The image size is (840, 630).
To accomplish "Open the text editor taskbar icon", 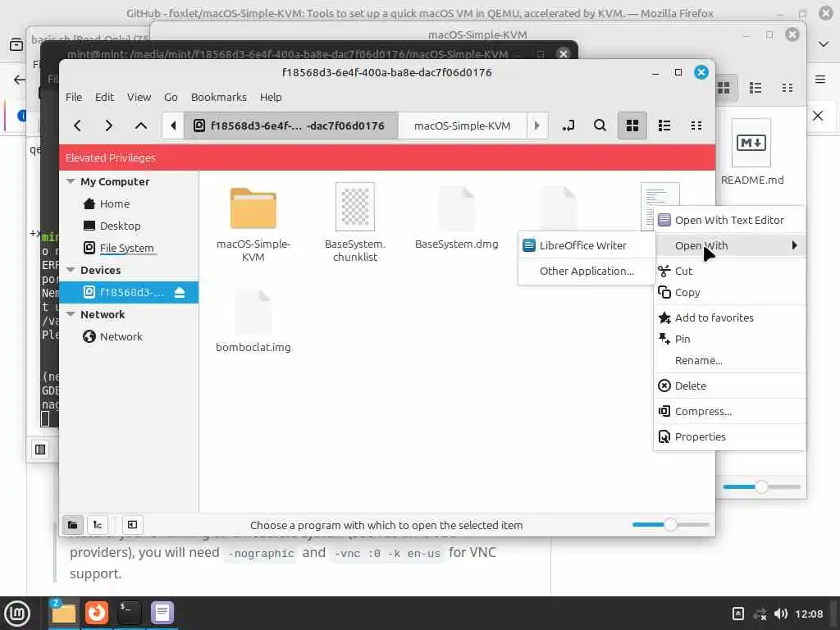I will (162, 613).
